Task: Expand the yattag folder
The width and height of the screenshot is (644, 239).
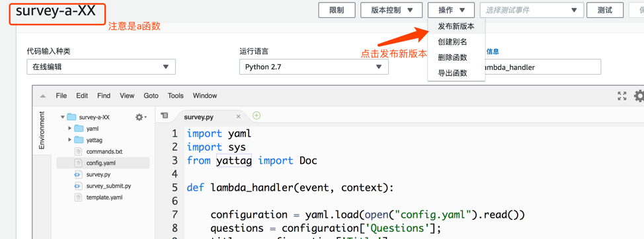Action: click(x=70, y=140)
